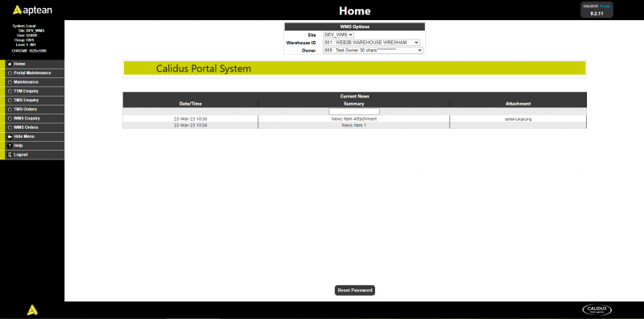
Task: Click the Hide Menu arrow icon
Action: pyautogui.click(x=10, y=136)
